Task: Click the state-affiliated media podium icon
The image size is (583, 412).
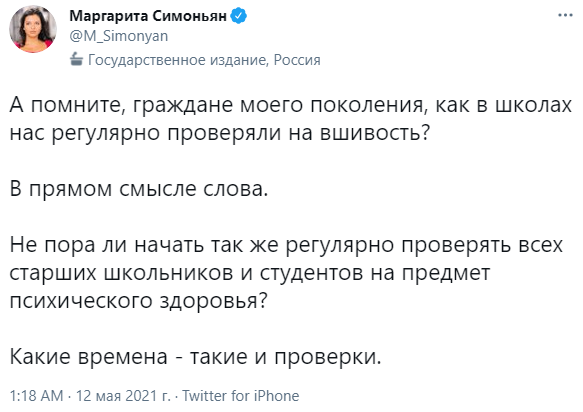Action: pyautogui.click(x=76, y=59)
